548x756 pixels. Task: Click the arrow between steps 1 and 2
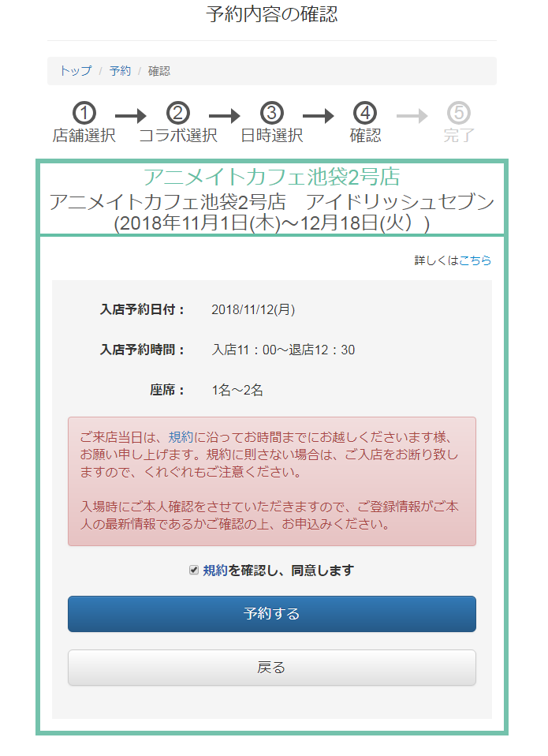click(131, 116)
